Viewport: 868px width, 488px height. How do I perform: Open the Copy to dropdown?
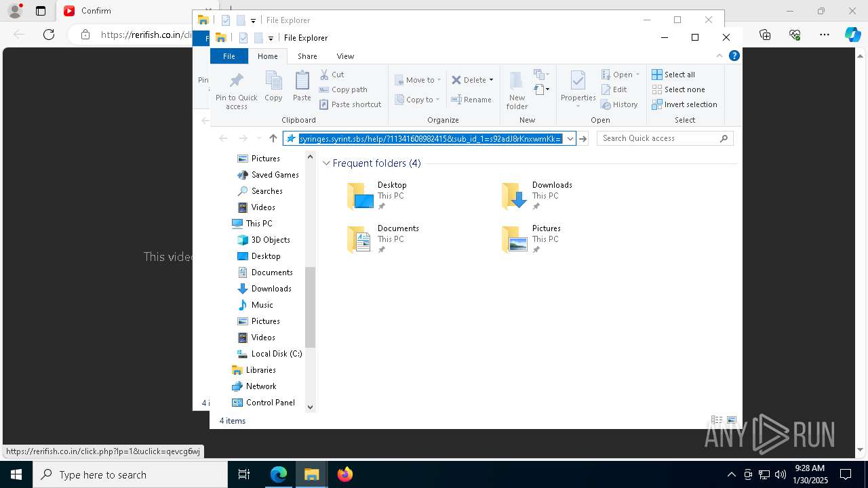418,100
